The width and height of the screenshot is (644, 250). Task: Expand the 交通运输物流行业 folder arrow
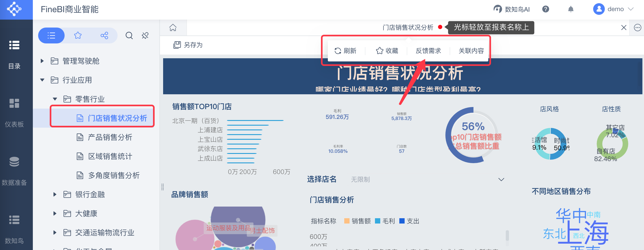coord(55,233)
